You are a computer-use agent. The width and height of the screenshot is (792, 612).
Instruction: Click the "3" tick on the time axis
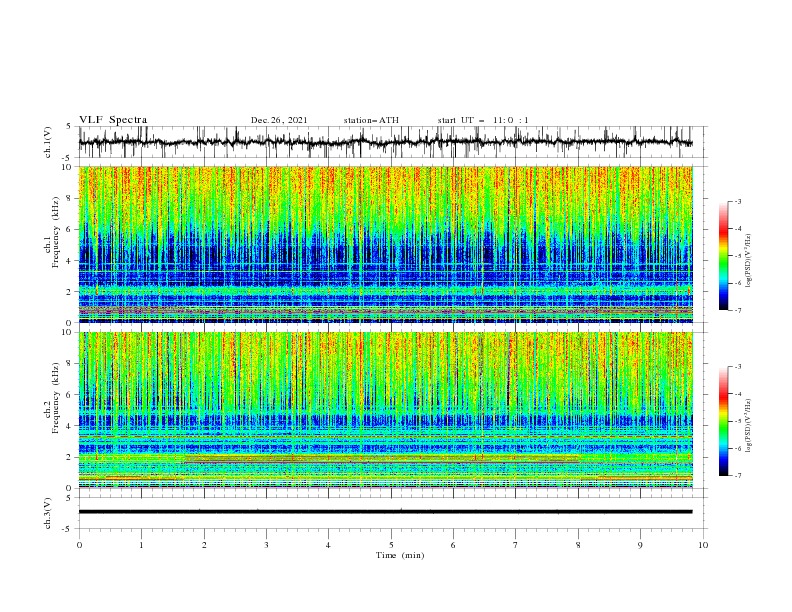pos(266,545)
